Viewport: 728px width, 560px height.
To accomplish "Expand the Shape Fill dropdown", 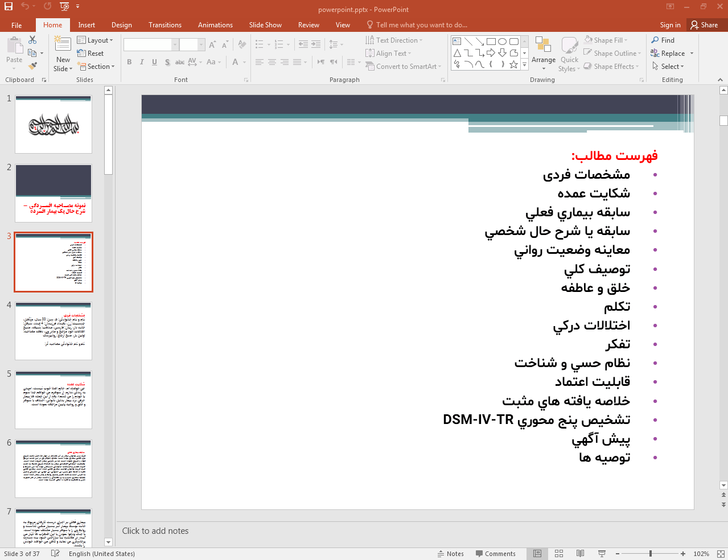I will click(606, 40).
